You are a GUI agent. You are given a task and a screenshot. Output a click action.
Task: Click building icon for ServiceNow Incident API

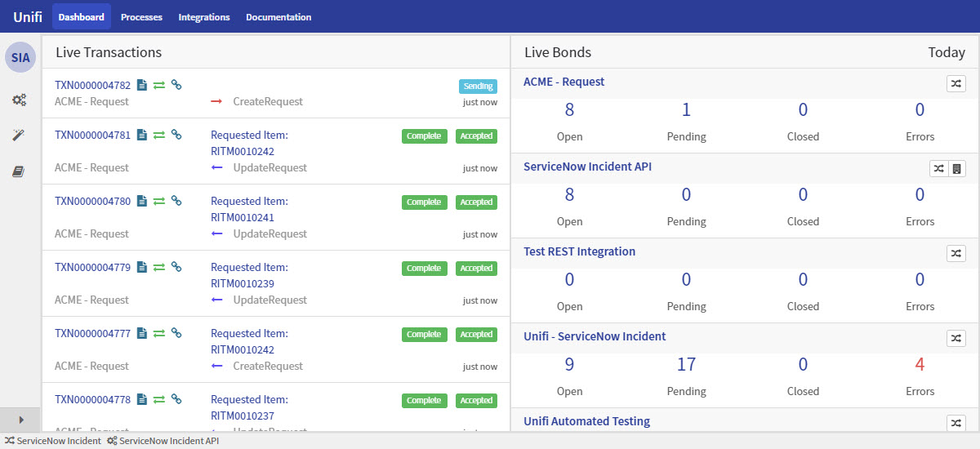coord(957,168)
